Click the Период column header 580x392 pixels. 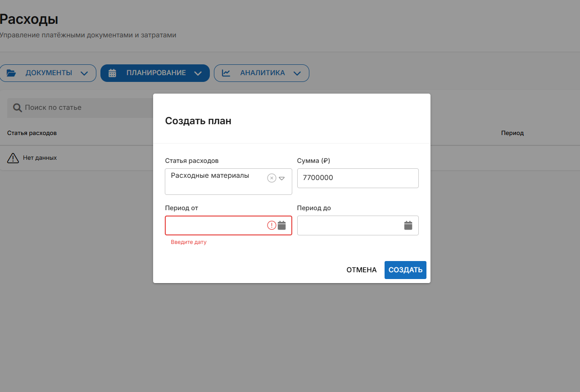pyautogui.click(x=512, y=133)
